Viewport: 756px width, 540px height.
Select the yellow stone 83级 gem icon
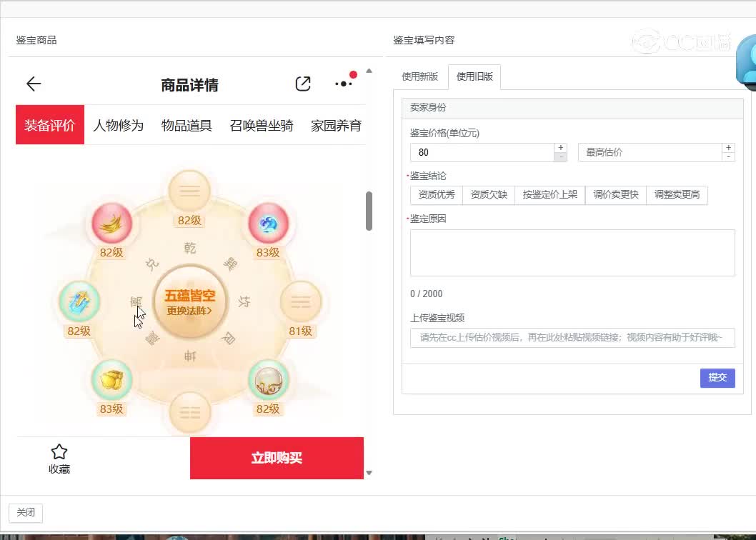coord(112,380)
